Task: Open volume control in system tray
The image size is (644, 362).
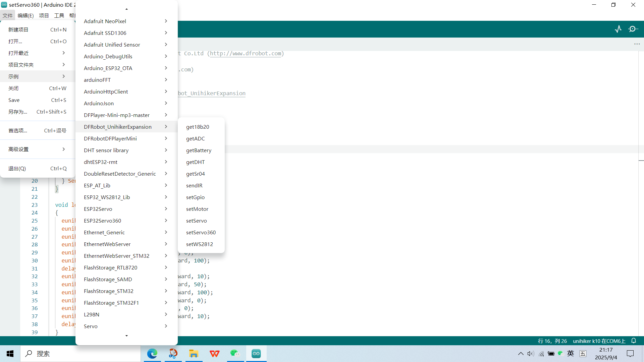Action: pyautogui.click(x=531, y=354)
